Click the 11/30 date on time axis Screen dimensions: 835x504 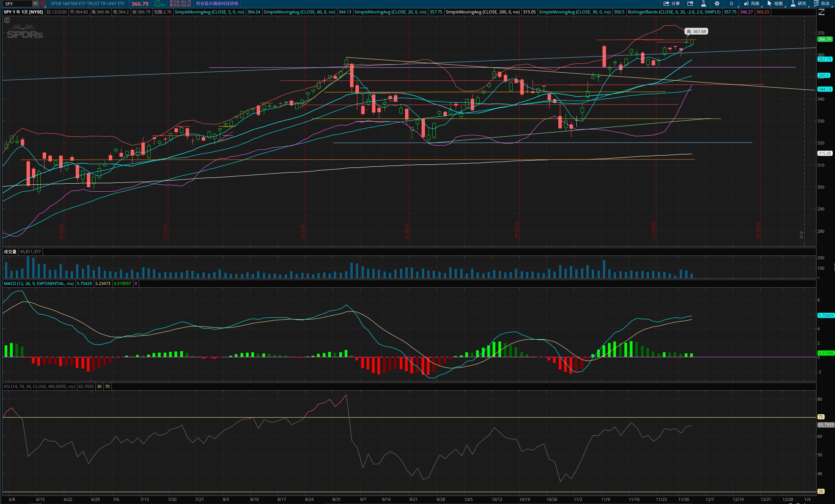[x=684, y=499]
